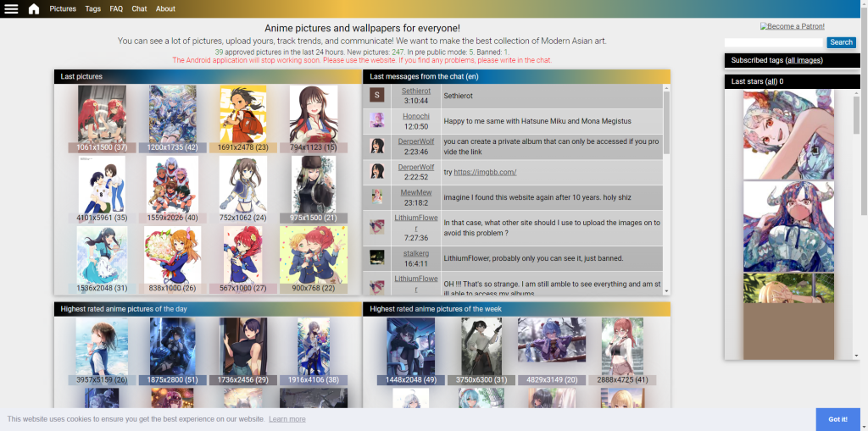The height and width of the screenshot is (431, 868).
Task: Open the MewMew username link
Action: pos(416,192)
